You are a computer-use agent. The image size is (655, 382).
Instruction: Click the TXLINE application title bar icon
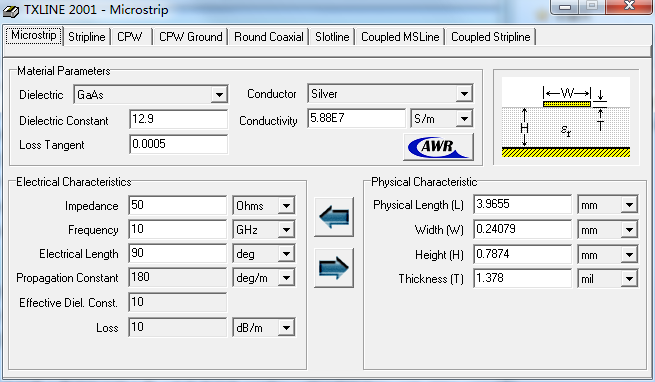(x=11, y=11)
